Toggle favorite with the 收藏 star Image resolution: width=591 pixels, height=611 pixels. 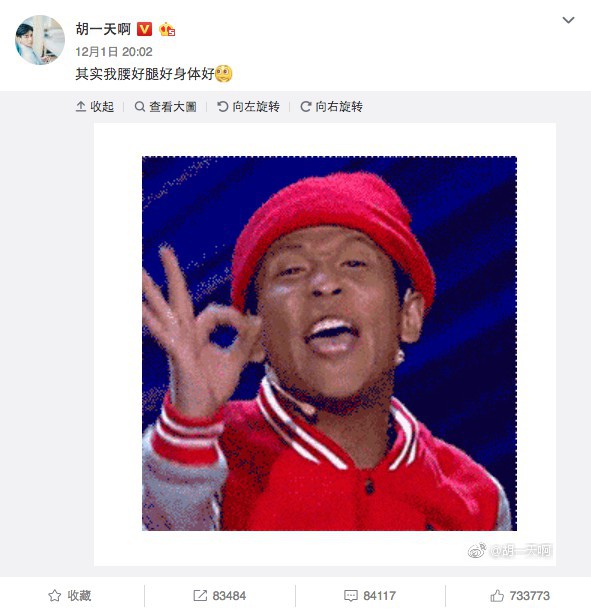pos(70,595)
